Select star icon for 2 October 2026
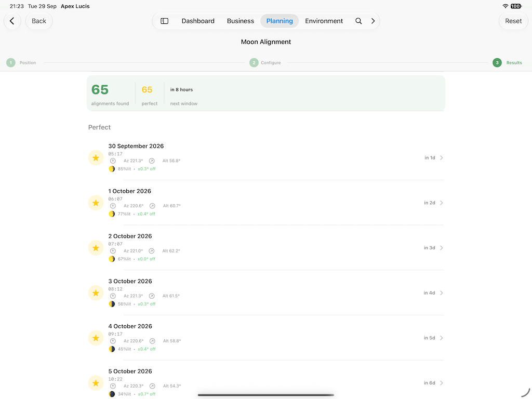Screen dimensions: 532x399 (96, 248)
